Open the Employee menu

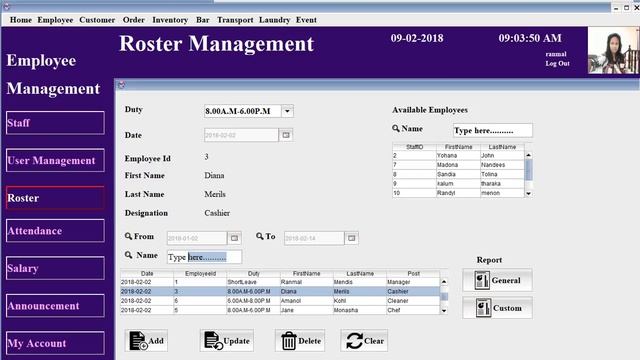tap(55, 20)
